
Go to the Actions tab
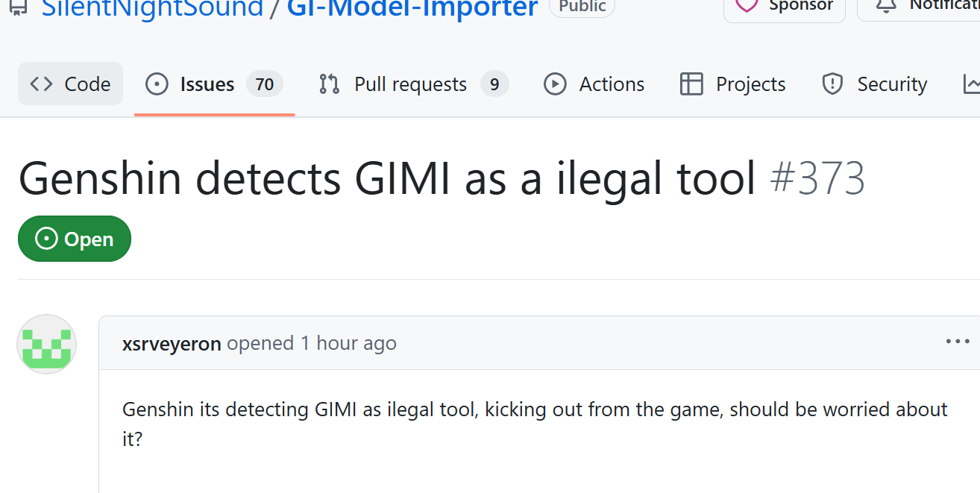click(x=594, y=84)
